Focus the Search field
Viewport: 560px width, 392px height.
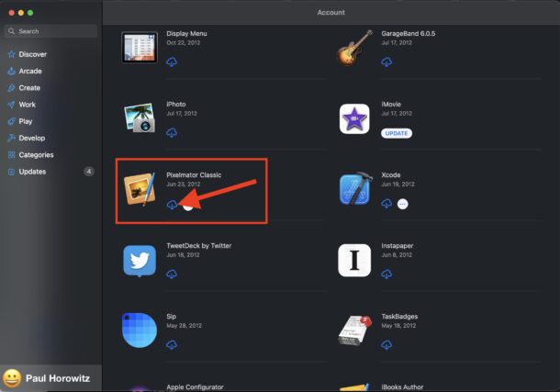[x=51, y=31]
